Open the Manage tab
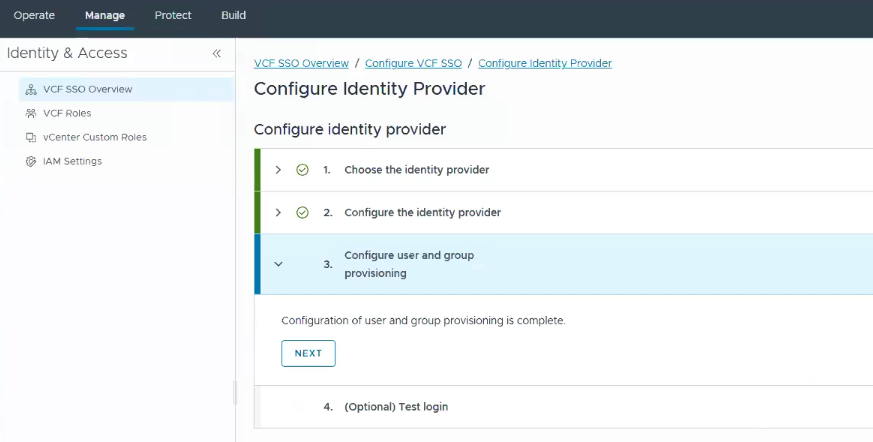This screenshot has height=442, width=873. tap(105, 16)
